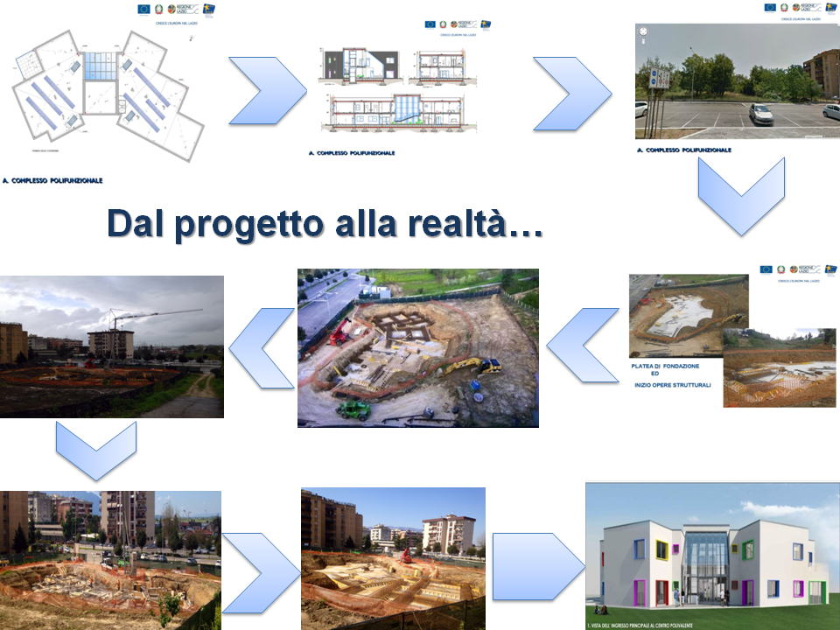The width and height of the screenshot is (840, 630).
Task: Click 'CRESCE L'EUROPA NEL LAZIO' text above roof plan
Action: coord(177,24)
